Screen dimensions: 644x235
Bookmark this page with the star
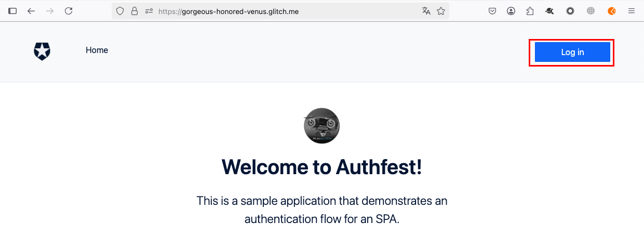tap(441, 11)
